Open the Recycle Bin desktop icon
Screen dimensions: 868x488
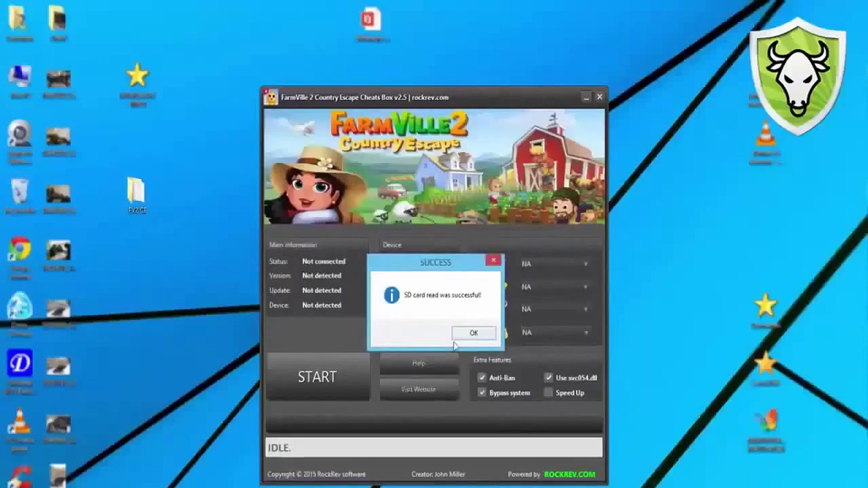click(19, 192)
